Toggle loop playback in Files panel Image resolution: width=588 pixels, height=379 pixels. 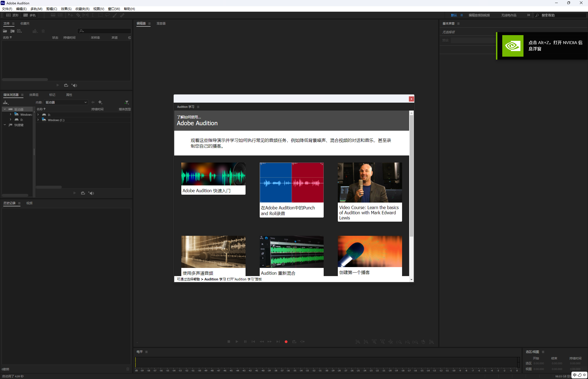[x=66, y=85]
